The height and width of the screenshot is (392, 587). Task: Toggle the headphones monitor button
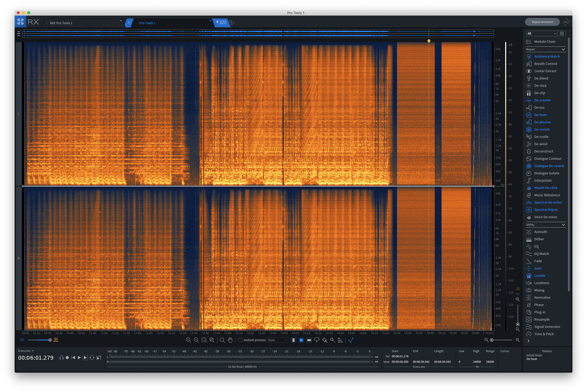coord(61,358)
